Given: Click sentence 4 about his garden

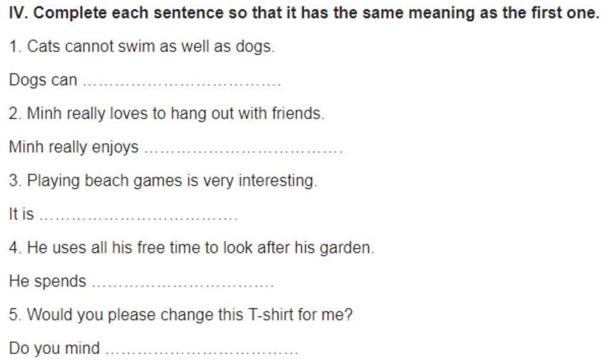Looking at the screenshot, I should [x=191, y=248].
